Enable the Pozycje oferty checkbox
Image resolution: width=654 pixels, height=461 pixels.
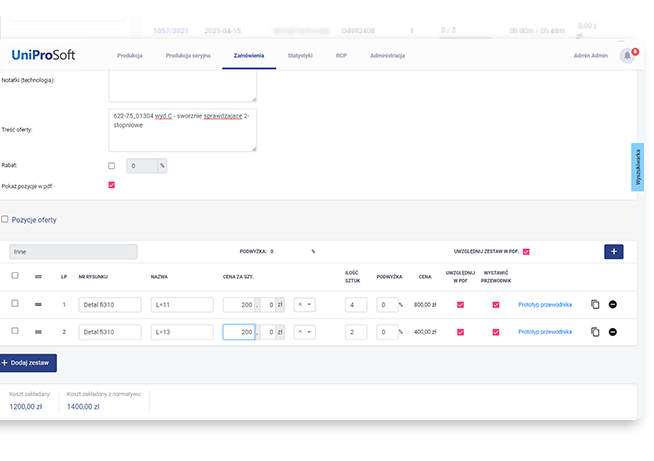pyautogui.click(x=5, y=219)
